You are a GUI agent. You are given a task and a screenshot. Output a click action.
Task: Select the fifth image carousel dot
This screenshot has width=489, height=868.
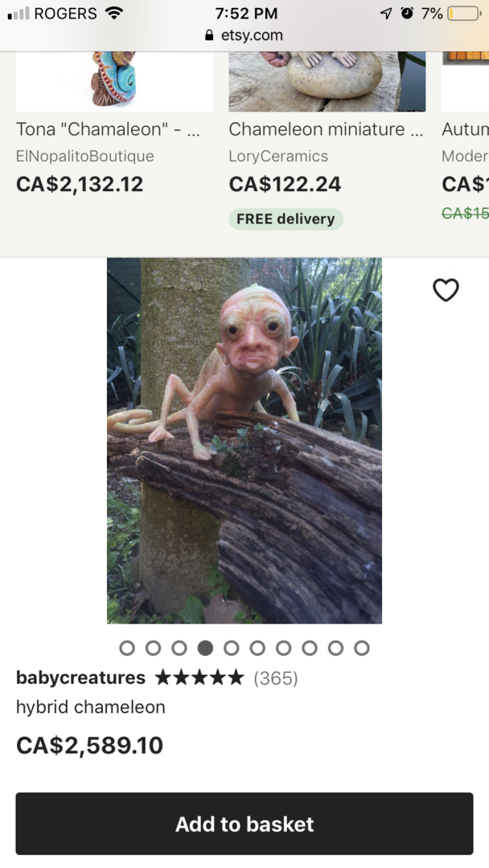pyautogui.click(x=232, y=648)
